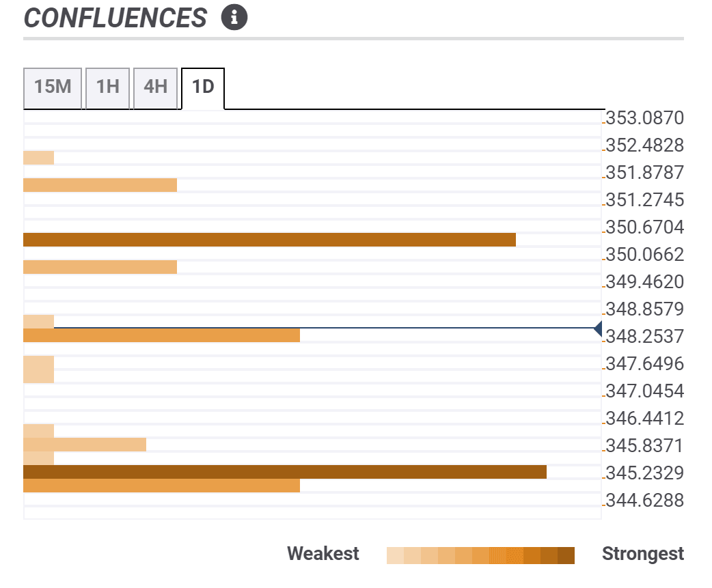Select the 1D timeframe tab

203,87
